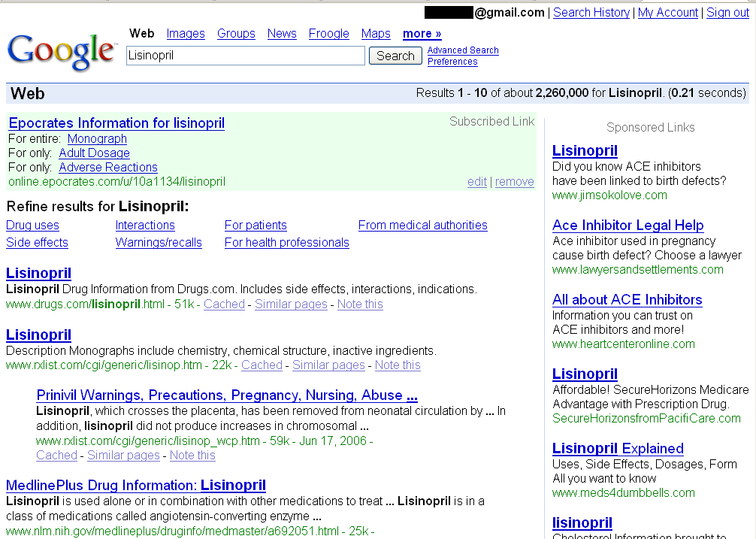Click the results count '2,260,000' text

tap(562, 93)
